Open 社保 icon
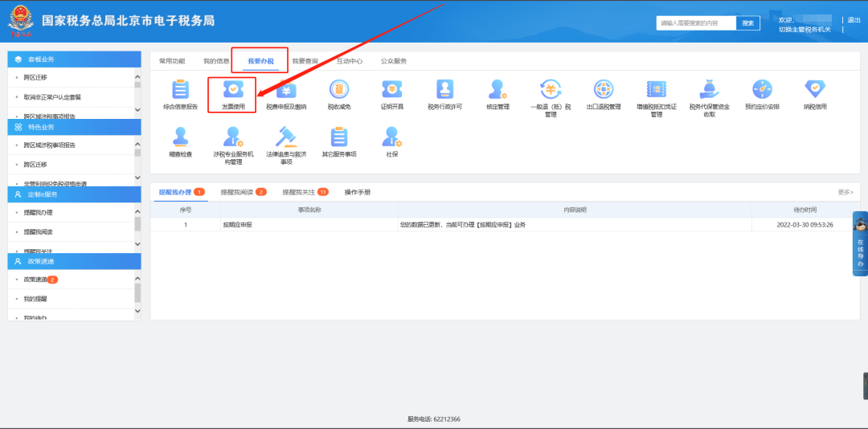868x429 pixels. pyautogui.click(x=391, y=137)
